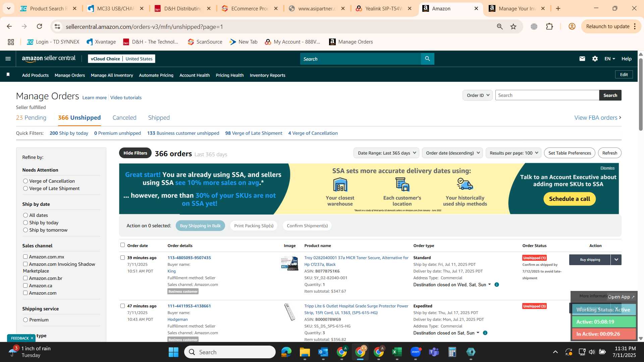Open the browser zoom magnifier icon
The width and height of the screenshot is (644, 362).
[x=500, y=26]
